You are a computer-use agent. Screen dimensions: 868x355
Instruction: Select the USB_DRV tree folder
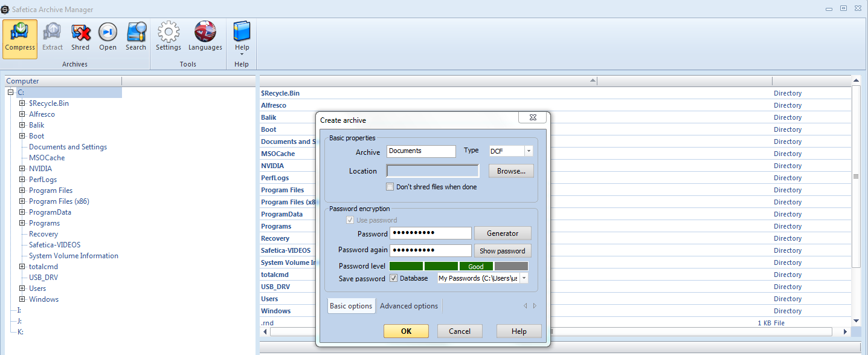43,278
